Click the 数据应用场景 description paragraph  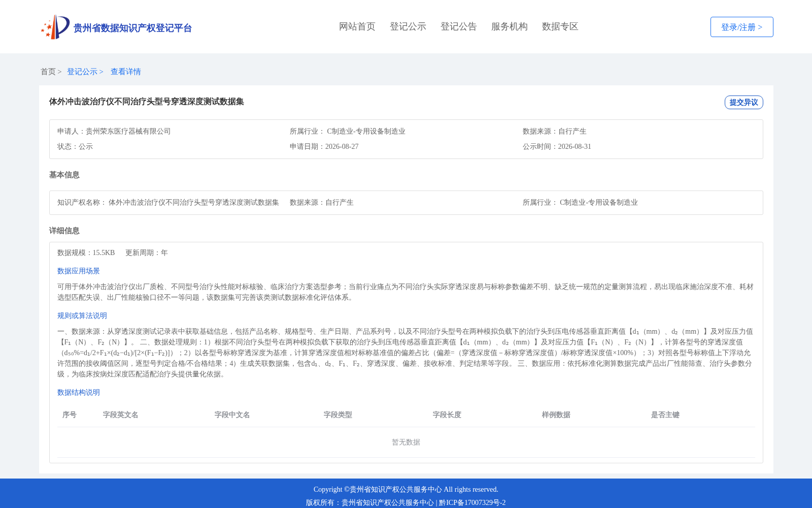point(405,292)
